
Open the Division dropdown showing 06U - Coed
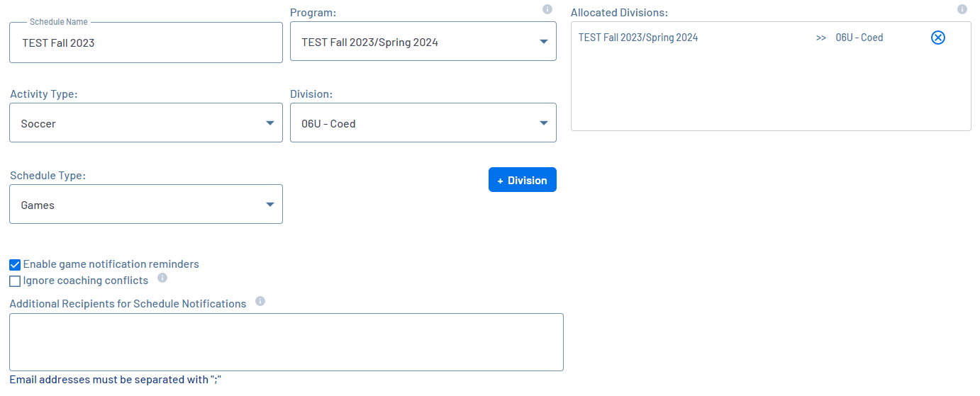point(423,123)
